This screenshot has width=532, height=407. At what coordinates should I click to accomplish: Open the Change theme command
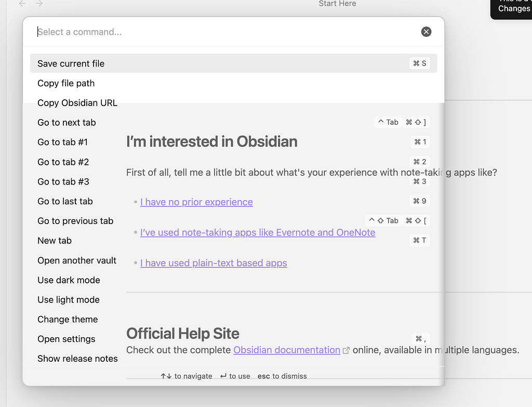[68, 320]
